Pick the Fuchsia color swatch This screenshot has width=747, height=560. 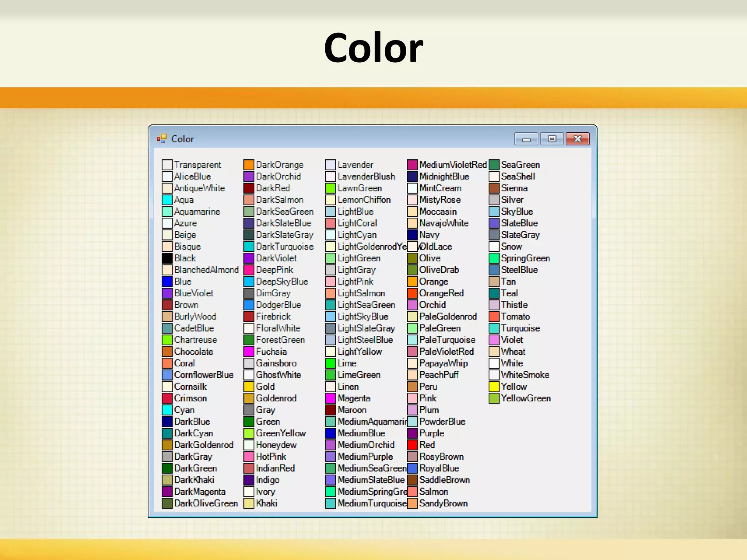[249, 352]
